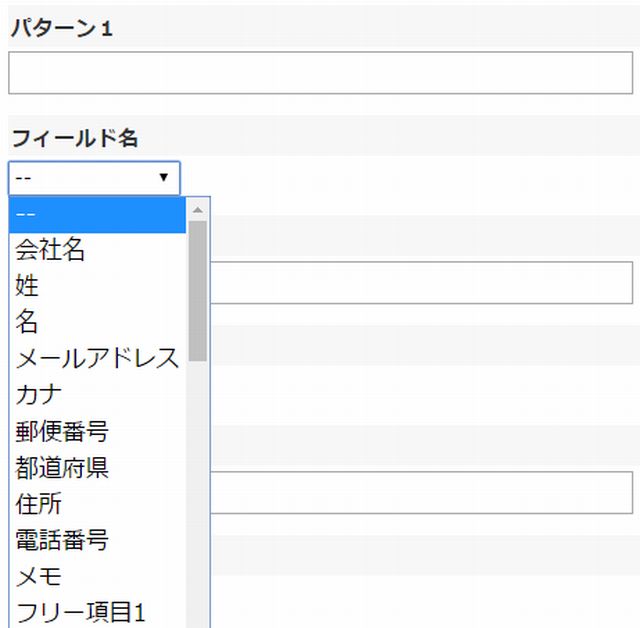Select the メモ option
This screenshot has height=628, width=640.
pos(98,576)
